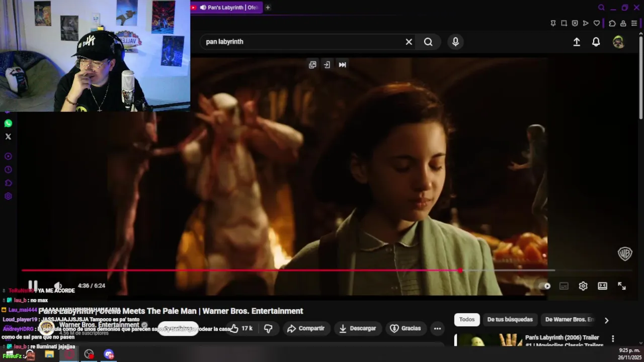The width and height of the screenshot is (644, 362).
Task: Open the sidebar settings gear
Action: [x=8, y=196]
